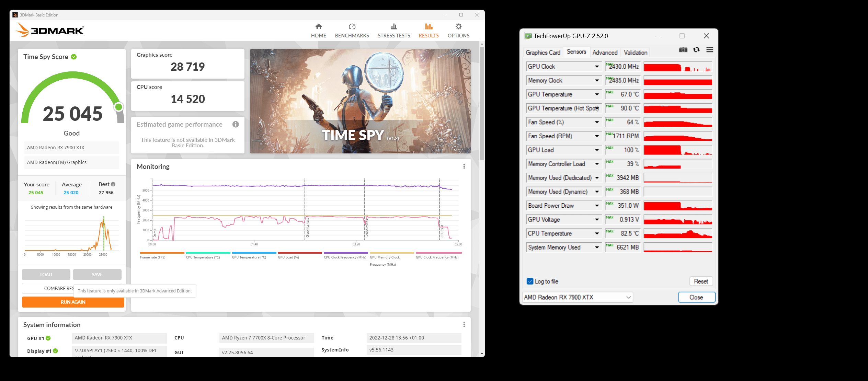Open the BENCHMARKS gauge icon
Viewport: 868px width, 381px height.
[x=352, y=26]
